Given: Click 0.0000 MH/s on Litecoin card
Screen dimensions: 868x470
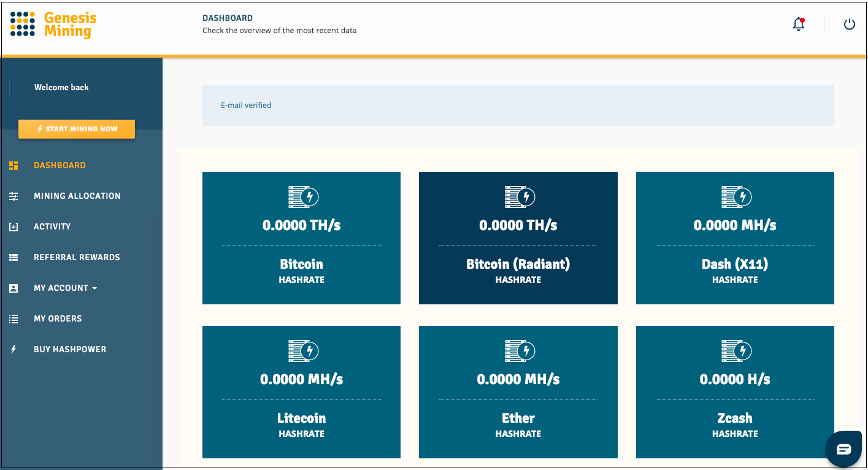Looking at the screenshot, I should pyautogui.click(x=301, y=379).
